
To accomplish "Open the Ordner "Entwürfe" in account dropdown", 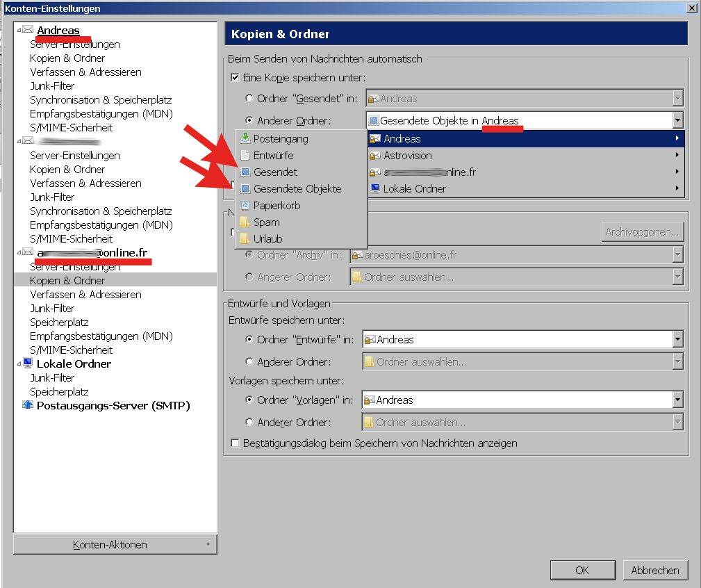I will click(x=677, y=340).
